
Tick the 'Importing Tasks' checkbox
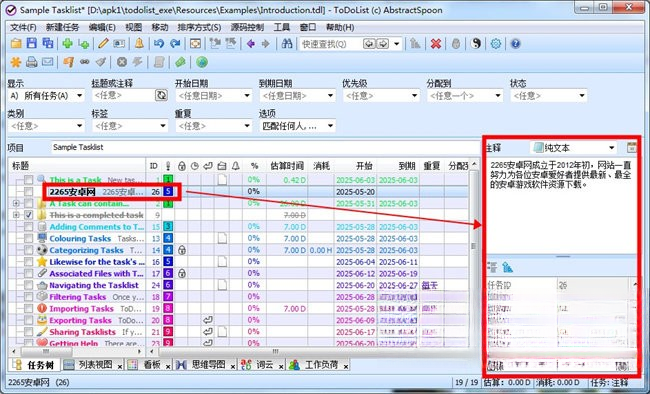pos(29,309)
